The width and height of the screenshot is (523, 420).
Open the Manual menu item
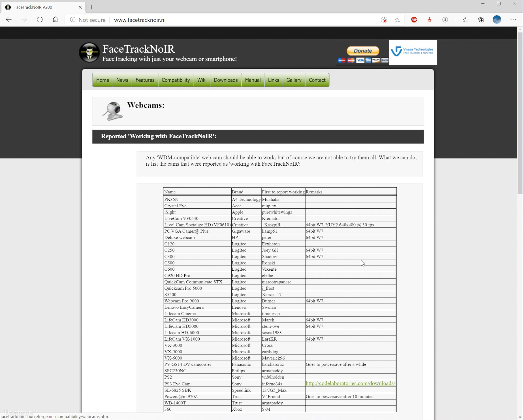click(253, 80)
